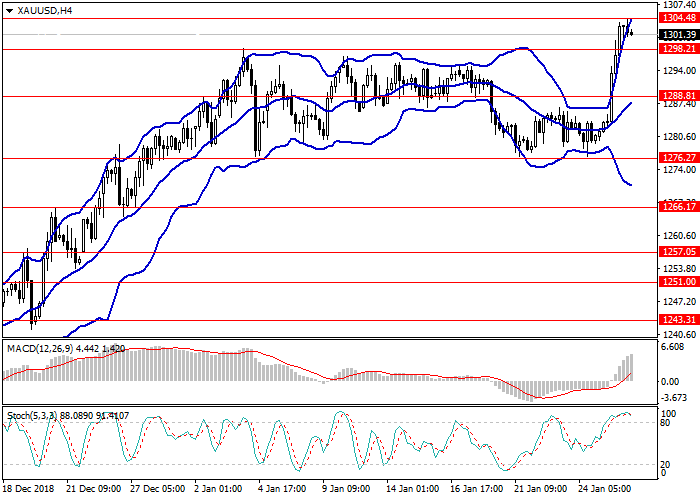Click the 1251.00 level price tag

click(x=675, y=282)
